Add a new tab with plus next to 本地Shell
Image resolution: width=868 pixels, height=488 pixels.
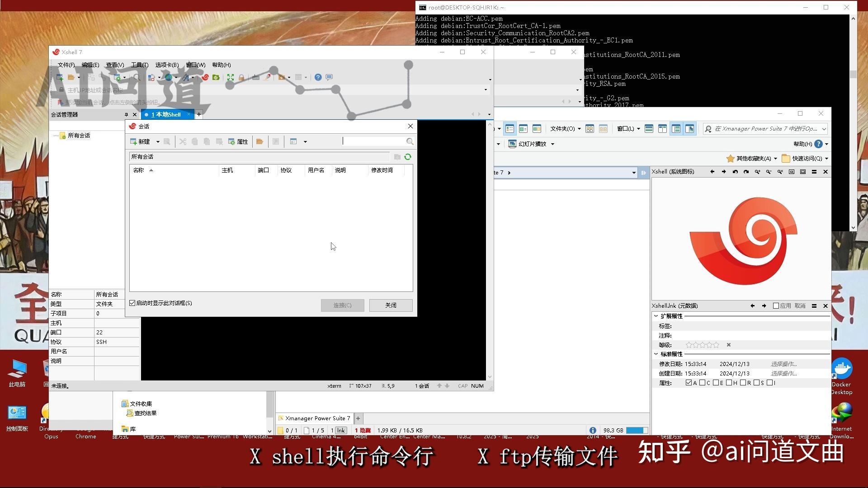(x=199, y=115)
